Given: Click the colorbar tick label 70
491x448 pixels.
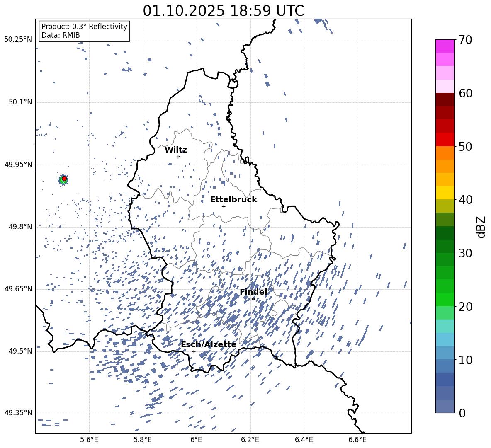Looking at the screenshot, I should 466,40.
